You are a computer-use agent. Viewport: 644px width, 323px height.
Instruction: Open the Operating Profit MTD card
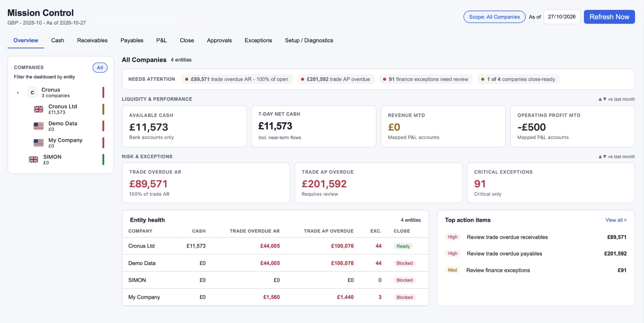pos(572,126)
